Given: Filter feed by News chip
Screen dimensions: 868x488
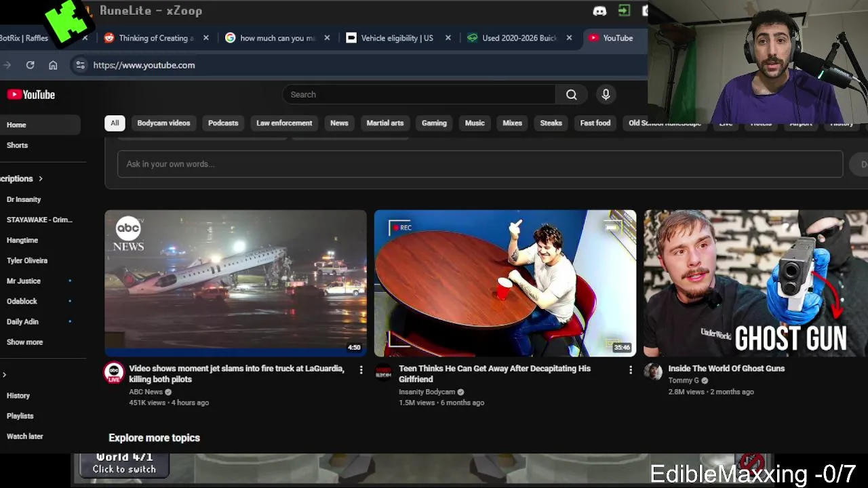Looking at the screenshot, I should pos(339,123).
